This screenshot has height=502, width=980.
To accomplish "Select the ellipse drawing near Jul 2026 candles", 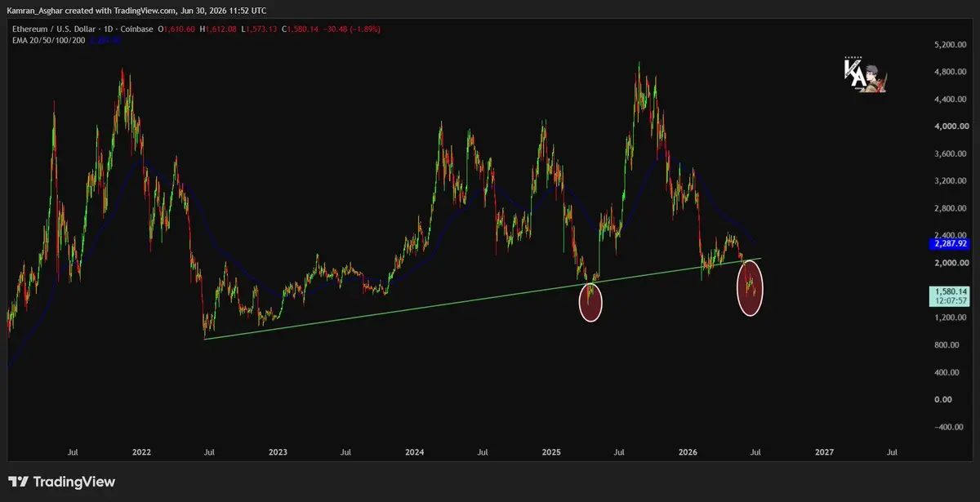I will click(750, 287).
